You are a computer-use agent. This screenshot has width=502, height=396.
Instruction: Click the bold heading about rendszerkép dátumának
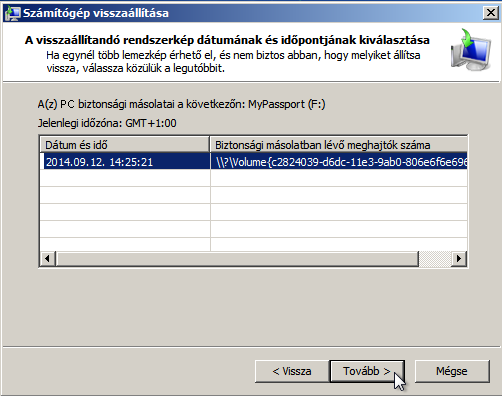(x=227, y=40)
